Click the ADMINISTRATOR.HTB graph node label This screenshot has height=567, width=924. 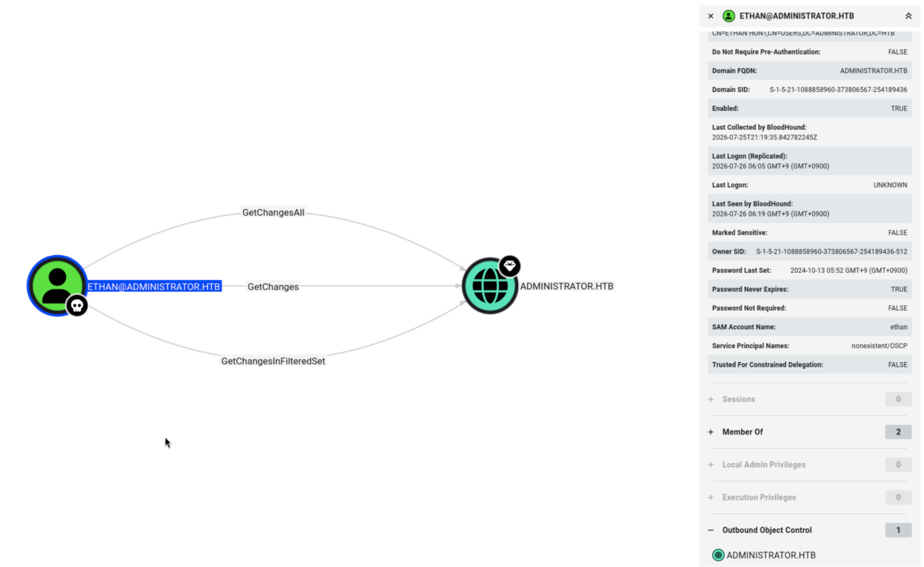567,286
